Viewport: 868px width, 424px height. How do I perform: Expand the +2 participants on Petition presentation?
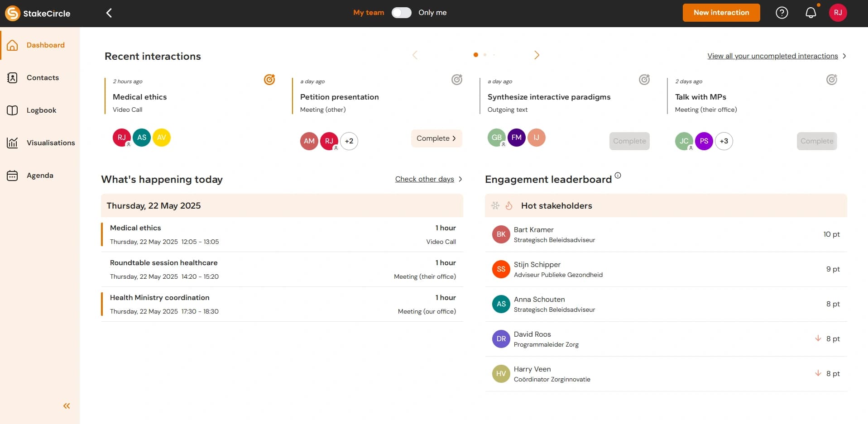click(349, 141)
